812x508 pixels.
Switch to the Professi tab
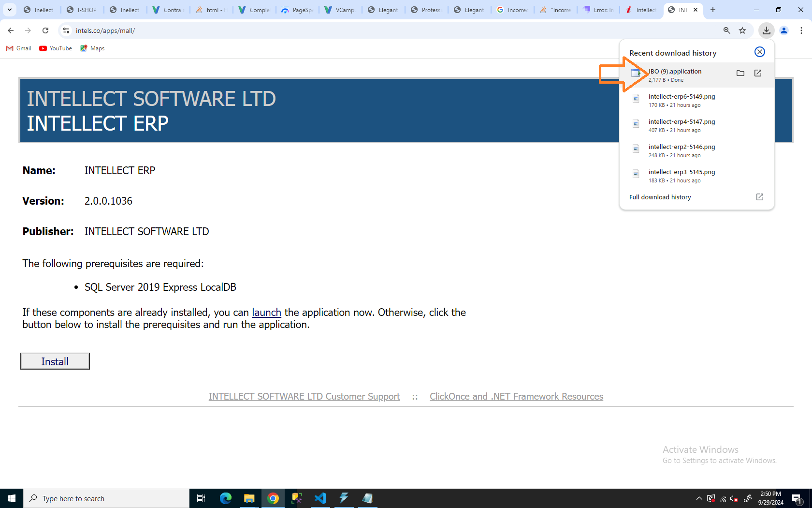(426, 10)
